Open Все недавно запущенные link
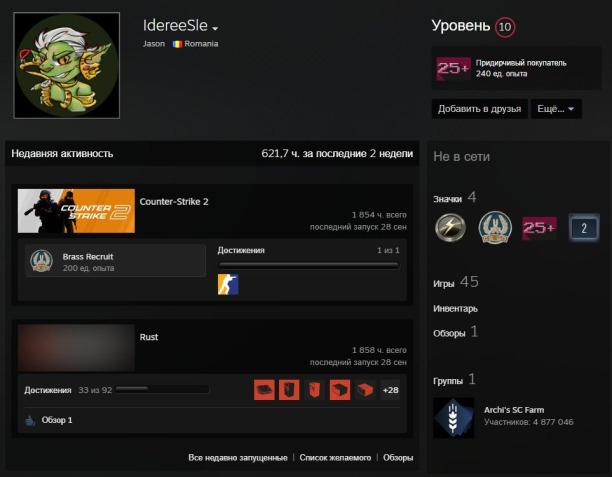 (238, 458)
